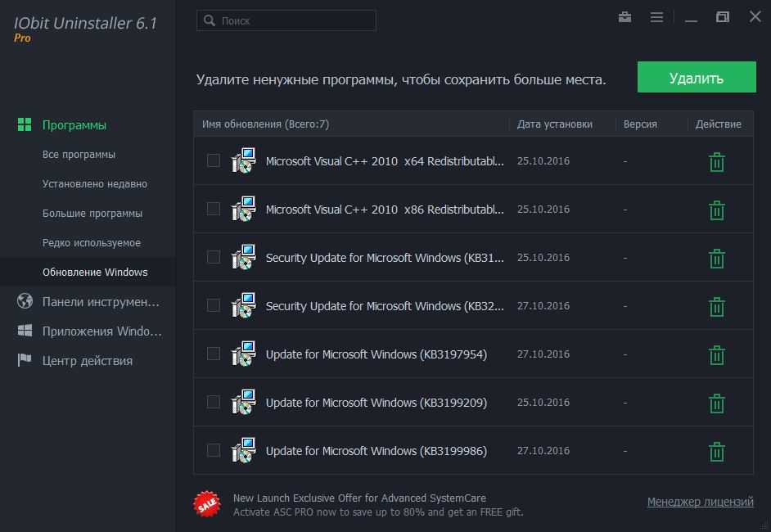The width and height of the screenshot is (771, 532).
Task: Check the box for update KB3199209
Action: [x=214, y=401]
